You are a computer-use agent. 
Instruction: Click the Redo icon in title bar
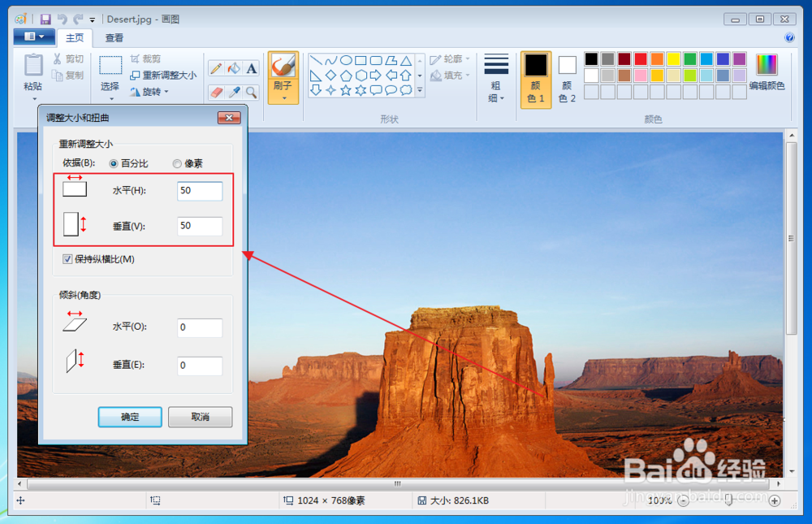click(x=78, y=19)
